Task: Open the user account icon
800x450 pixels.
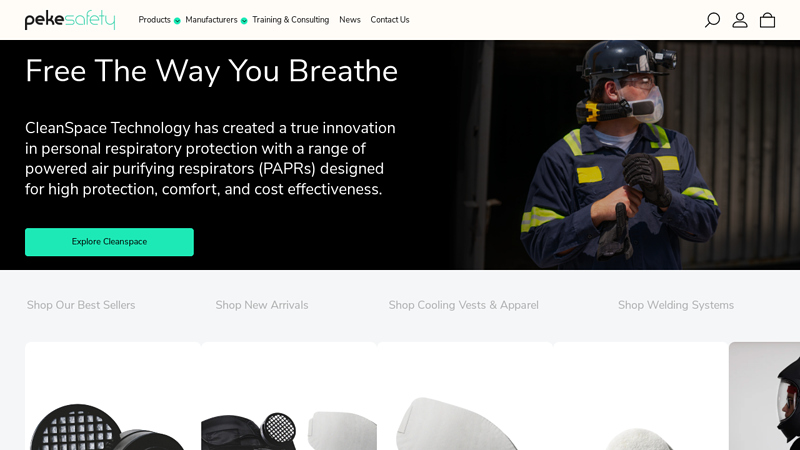Action: click(740, 20)
